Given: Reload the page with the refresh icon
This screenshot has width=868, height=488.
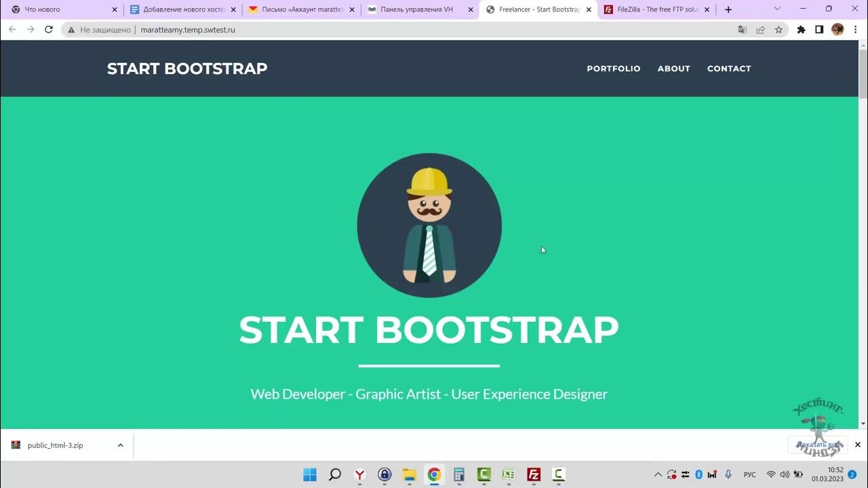Looking at the screenshot, I should (48, 30).
